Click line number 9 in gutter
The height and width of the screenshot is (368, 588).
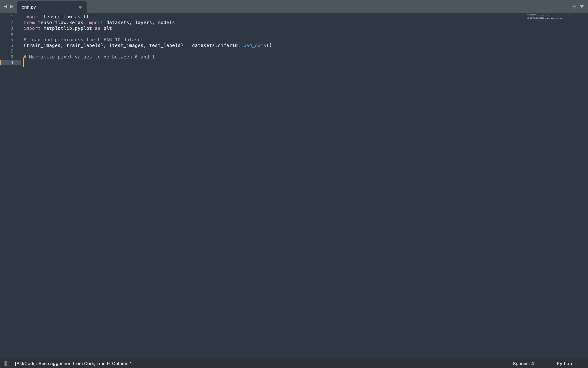(12, 63)
